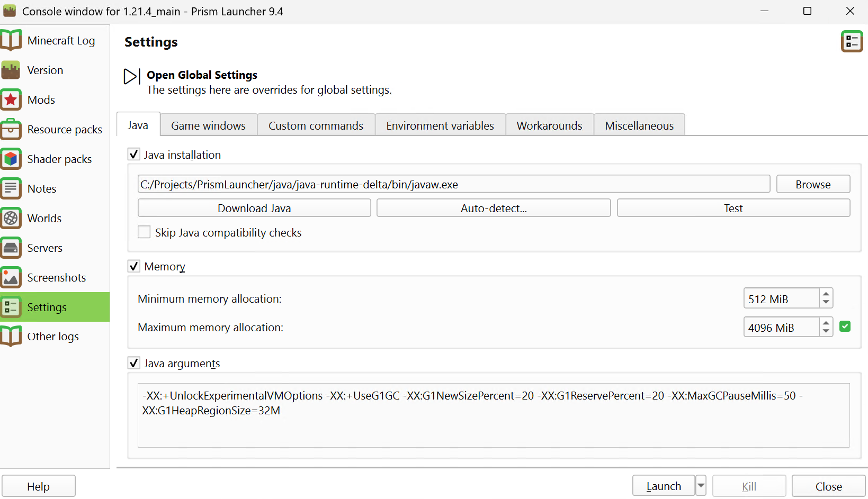Open the Resource packs chest icon
Screen dimensions: 868x499
[x=11, y=129]
